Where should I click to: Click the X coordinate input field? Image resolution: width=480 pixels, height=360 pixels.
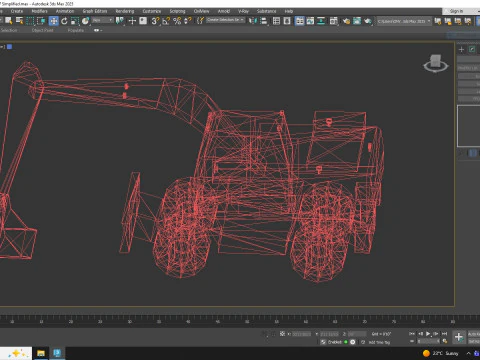pos(302,334)
